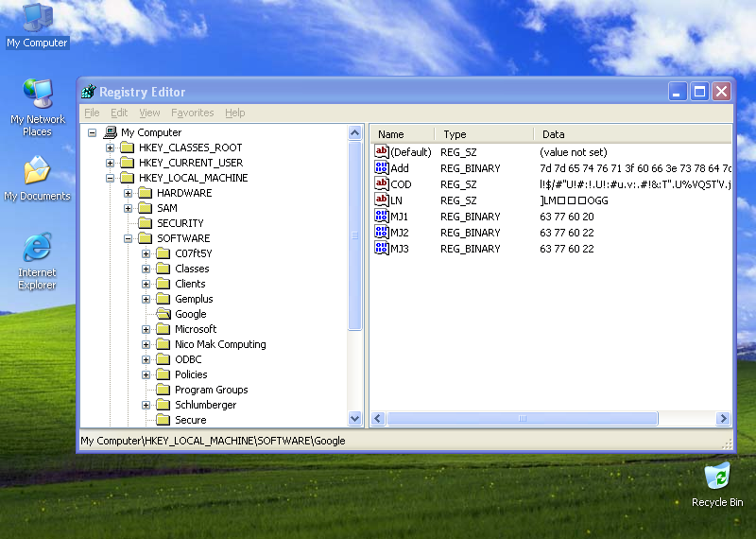This screenshot has width=756, height=539.
Task: Click the status bar registry path text
Action: pyautogui.click(x=213, y=441)
